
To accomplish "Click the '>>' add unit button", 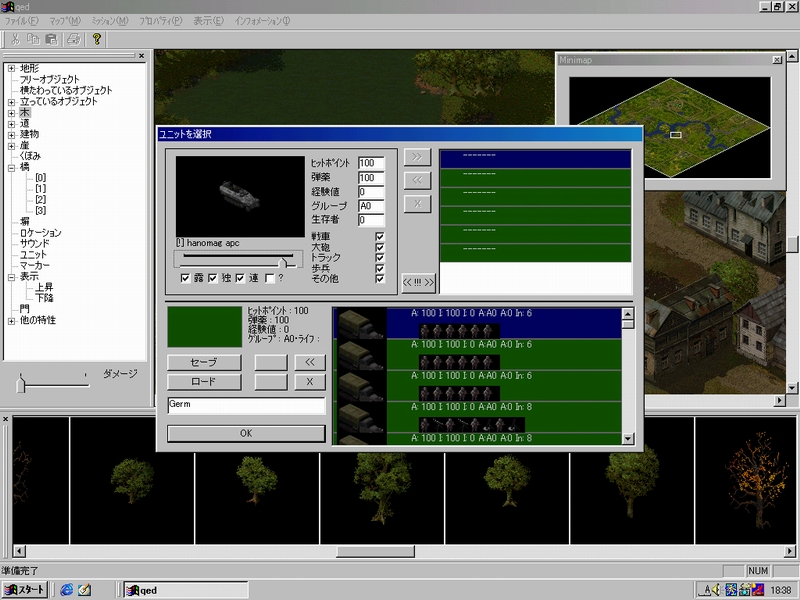I will [x=417, y=157].
